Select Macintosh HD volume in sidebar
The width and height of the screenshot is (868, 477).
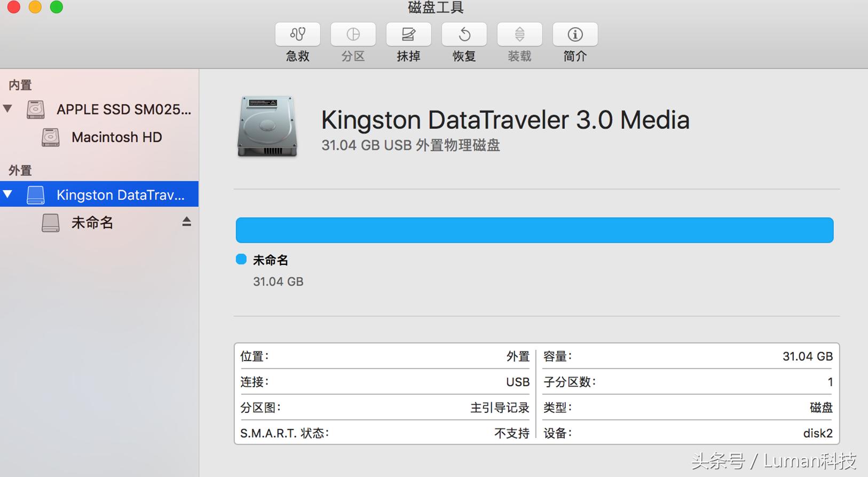pos(99,137)
